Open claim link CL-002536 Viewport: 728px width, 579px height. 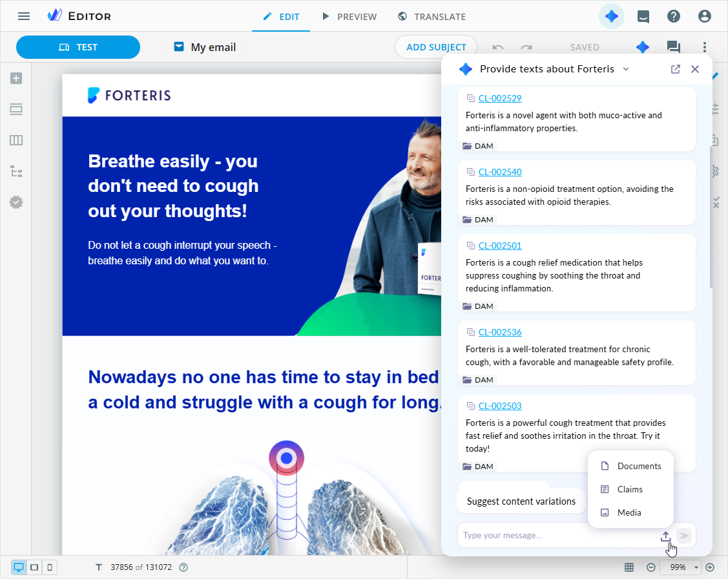[499, 332]
